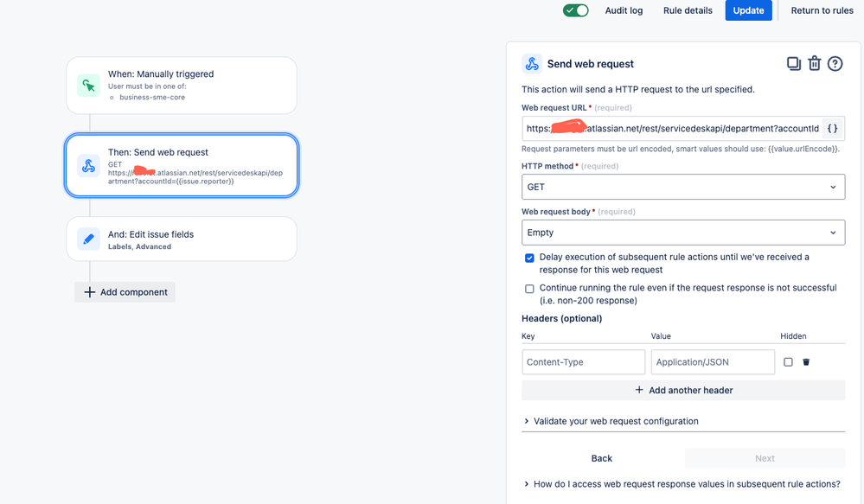
Task: Click smart values curly braces icon
Action: [x=832, y=129]
